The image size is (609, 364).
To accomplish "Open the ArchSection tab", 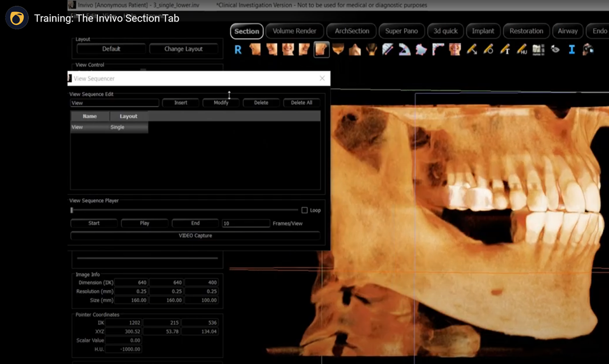I will point(352,31).
